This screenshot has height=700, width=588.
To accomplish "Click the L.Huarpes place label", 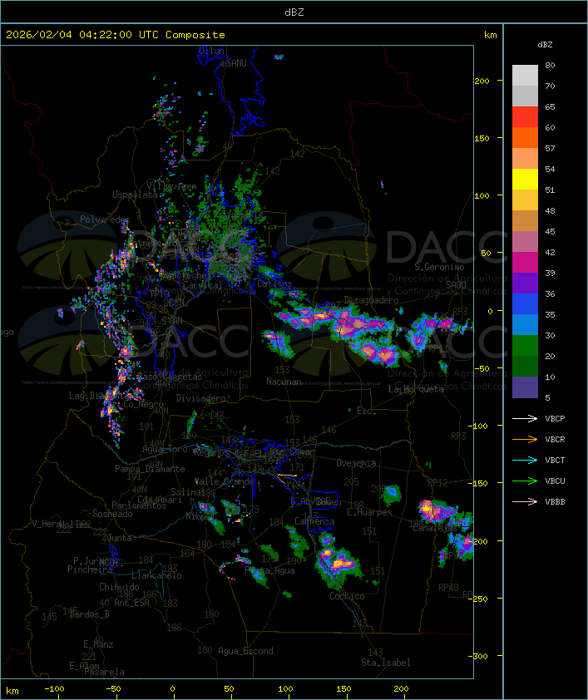I will [x=368, y=512].
